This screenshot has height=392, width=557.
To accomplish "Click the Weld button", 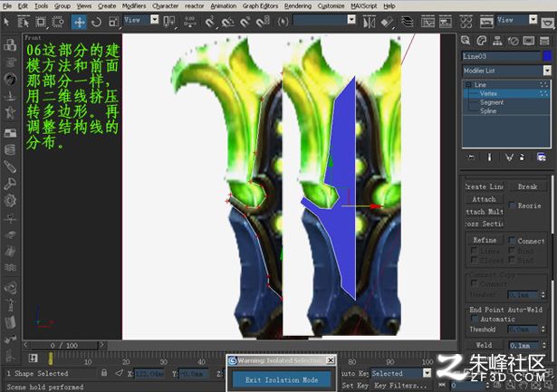I will point(484,345).
